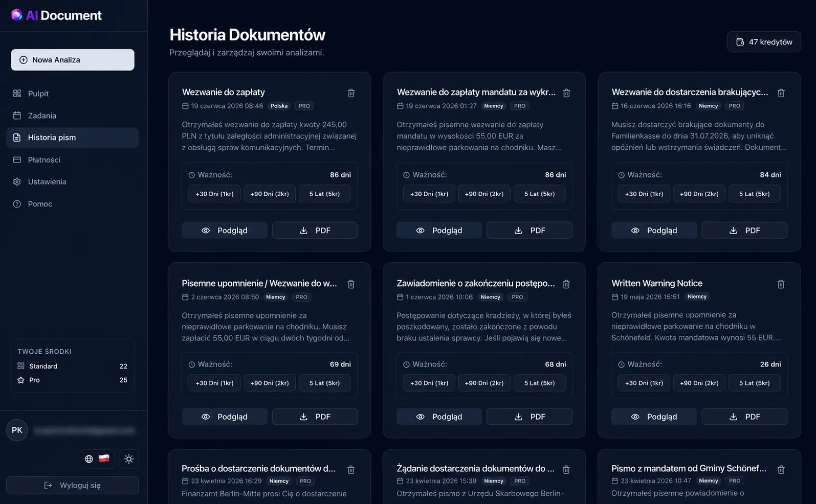
Task: Download PDF for 'Wezwanie do zapłaty mandatu' card
Action: click(x=530, y=231)
